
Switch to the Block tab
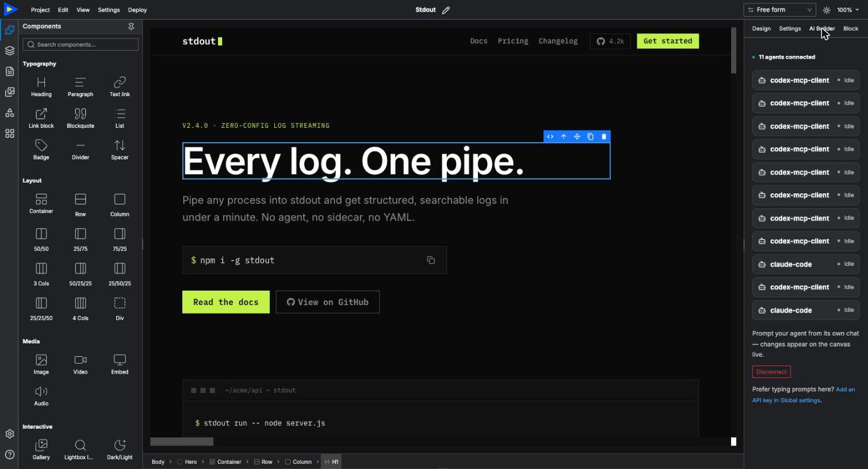click(x=851, y=29)
